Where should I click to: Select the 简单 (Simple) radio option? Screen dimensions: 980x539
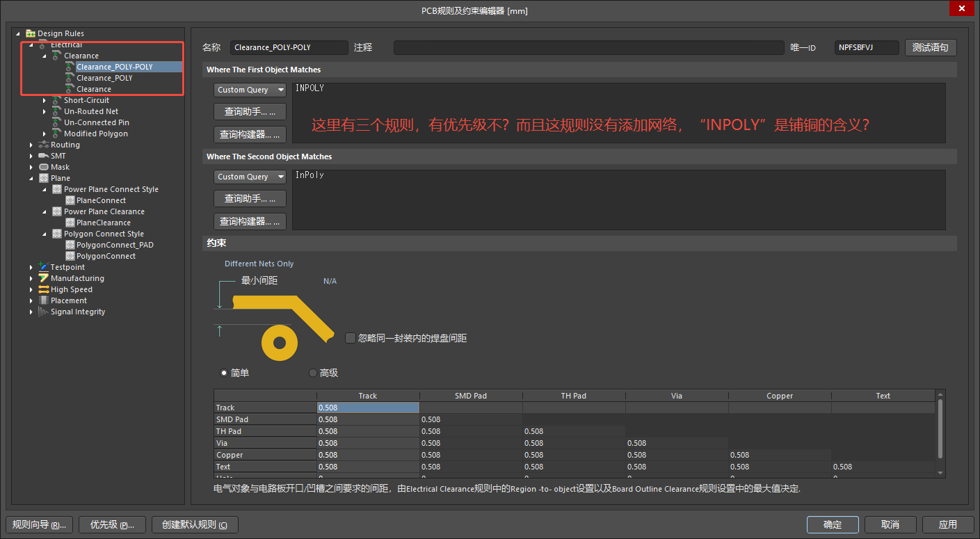coord(223,373)
